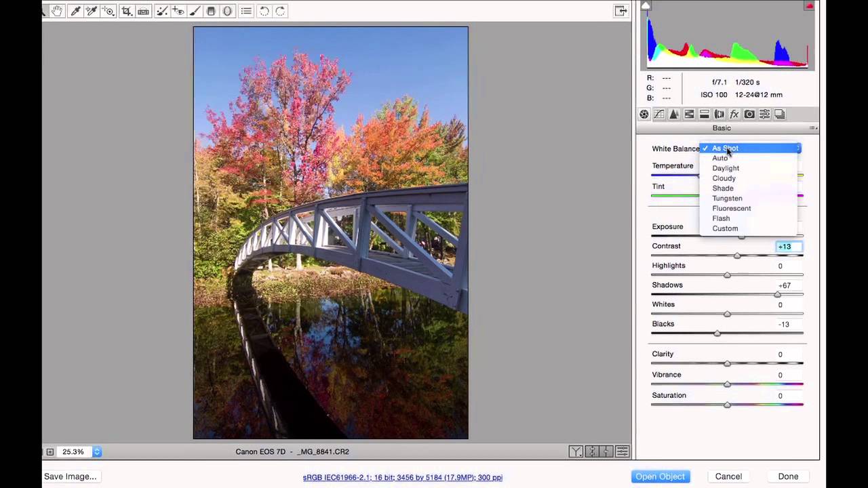Choose Cloudy from White Balance list

click(x=724, y=178)
